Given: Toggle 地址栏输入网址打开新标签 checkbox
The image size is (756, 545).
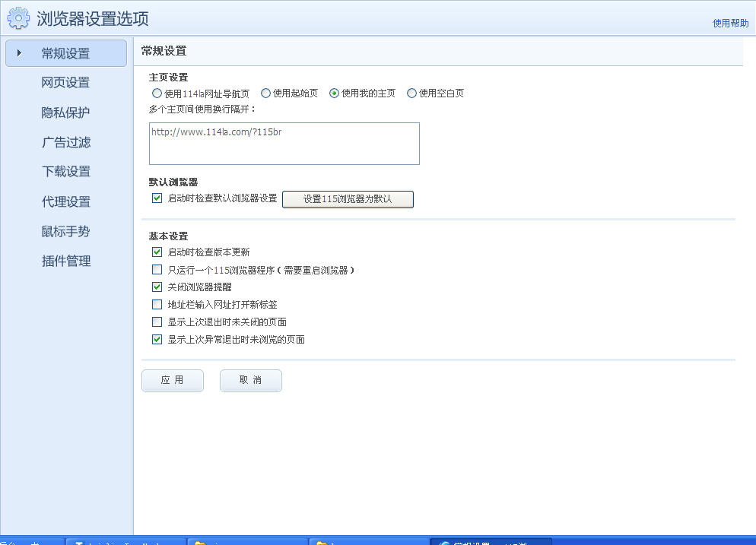Looking at the screenshot, I should (x=157, y=305).
